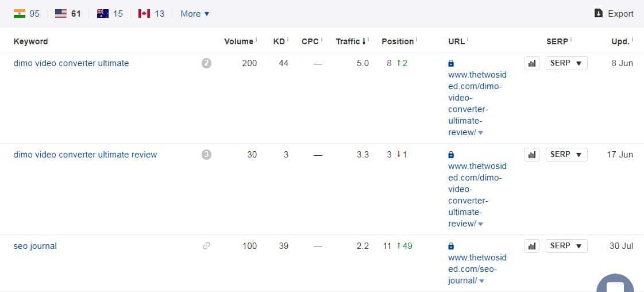The image size is (644, 292).
Task: Expand the More countries dropdown
Action: pos(195,14)
